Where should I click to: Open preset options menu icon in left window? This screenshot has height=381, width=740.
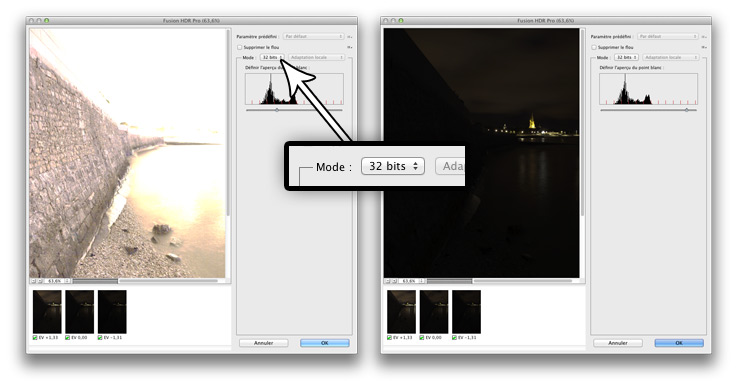point(350,36)
